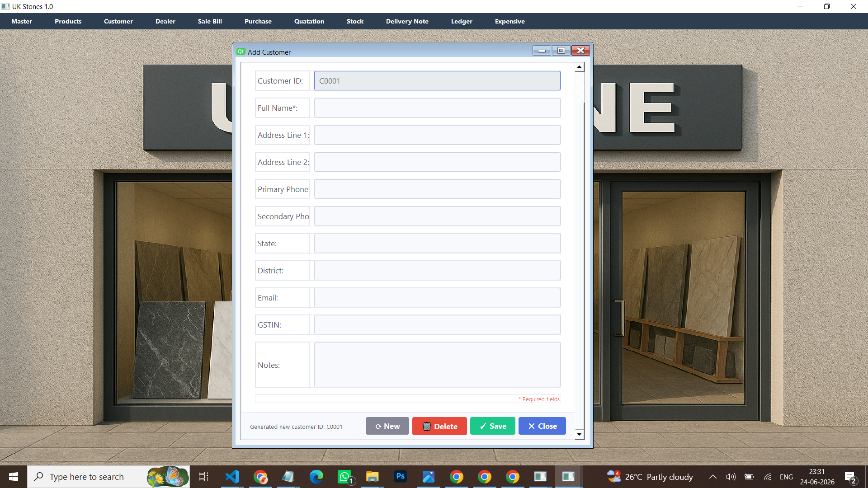Click the Notes text area

[437, 365]
